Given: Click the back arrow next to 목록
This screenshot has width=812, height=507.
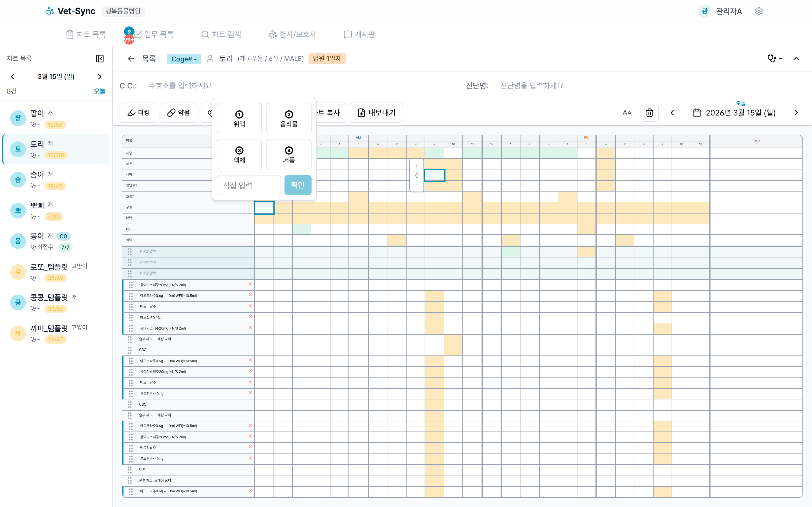Looking at the screenshot, I should coord(131,59).
